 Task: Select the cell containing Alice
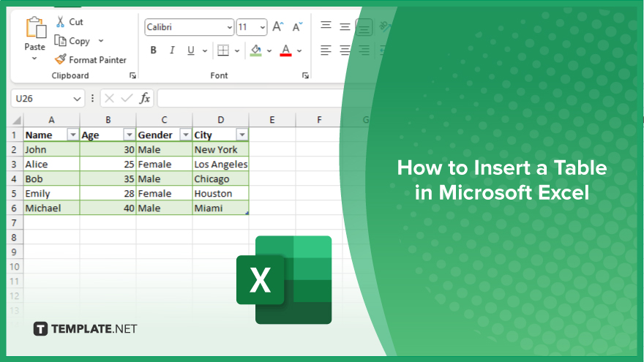51,164
